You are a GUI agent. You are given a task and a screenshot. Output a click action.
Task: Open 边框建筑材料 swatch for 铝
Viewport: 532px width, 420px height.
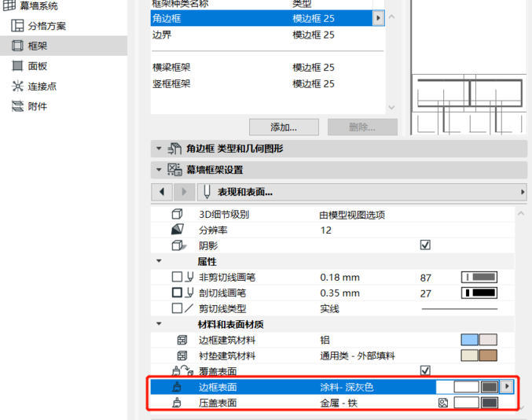(479, 340)
